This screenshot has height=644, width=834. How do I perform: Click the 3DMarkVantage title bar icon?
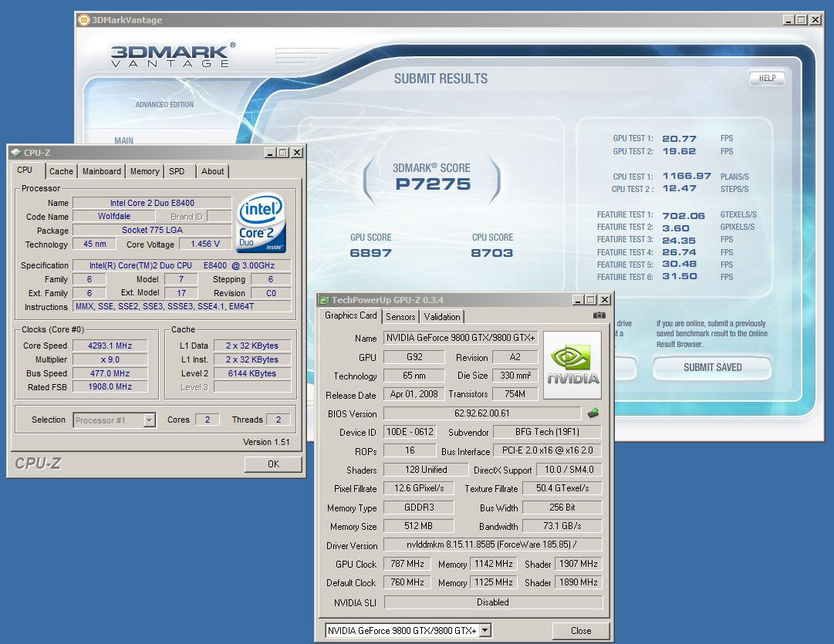(x=83, y=20)
